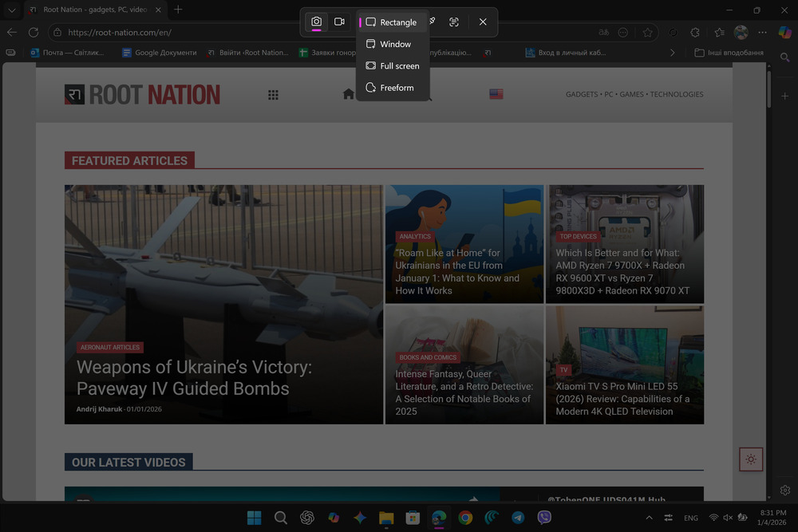Open the Roam Like at Home article
Screen dimensions: 798x532
point(457,272)
